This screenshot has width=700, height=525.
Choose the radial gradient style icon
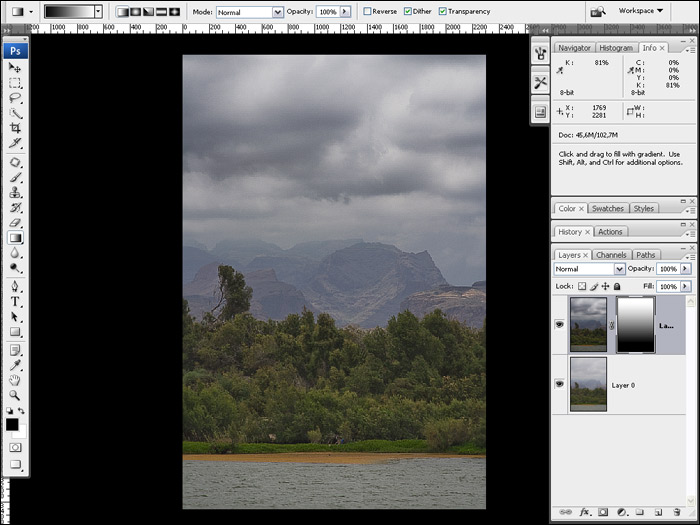tap(135, 12)
